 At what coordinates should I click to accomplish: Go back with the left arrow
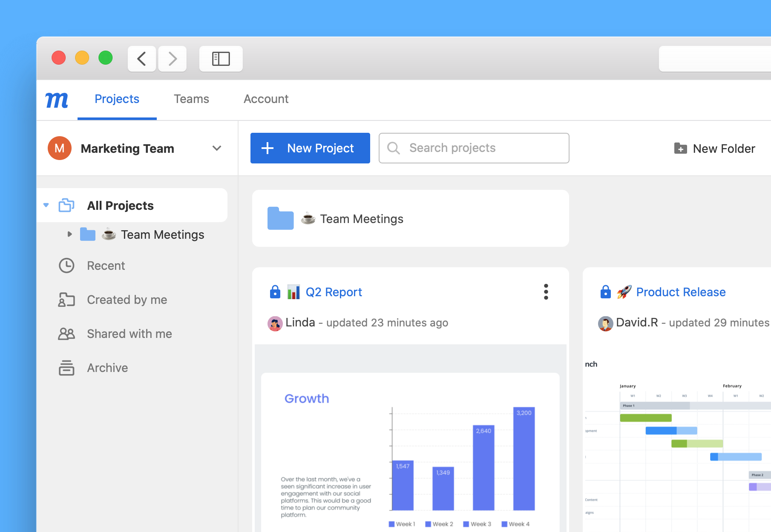[x=142, y=59]
